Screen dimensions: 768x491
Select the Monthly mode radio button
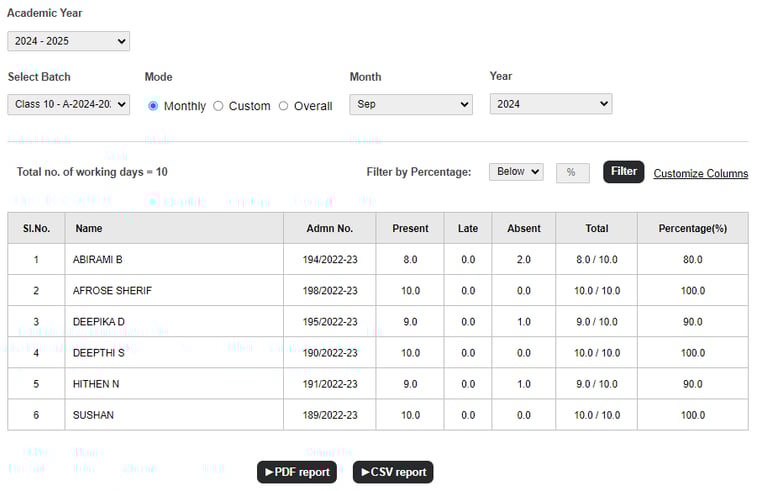[154, 106]
